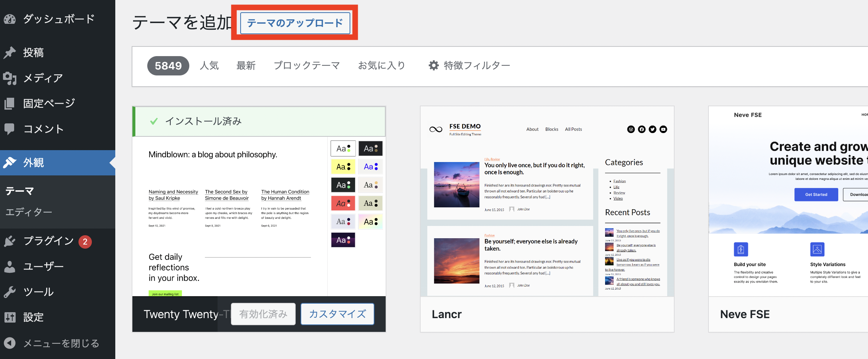Image resolution: width=868 pixels, height=359 pixels.
Task: Select the red Aa style variation swatch
Action: [x=343, y=203]
